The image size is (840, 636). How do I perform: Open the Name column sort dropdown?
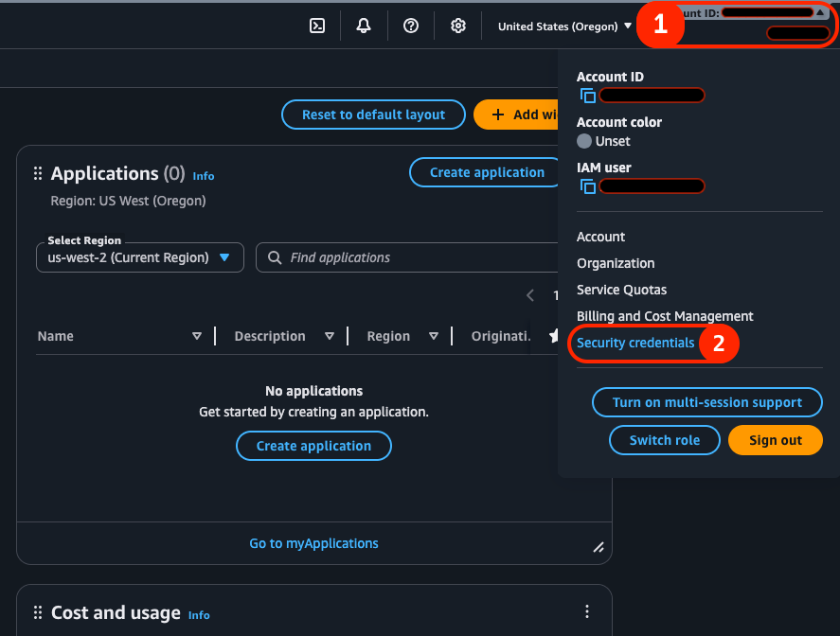click(197, 335)
